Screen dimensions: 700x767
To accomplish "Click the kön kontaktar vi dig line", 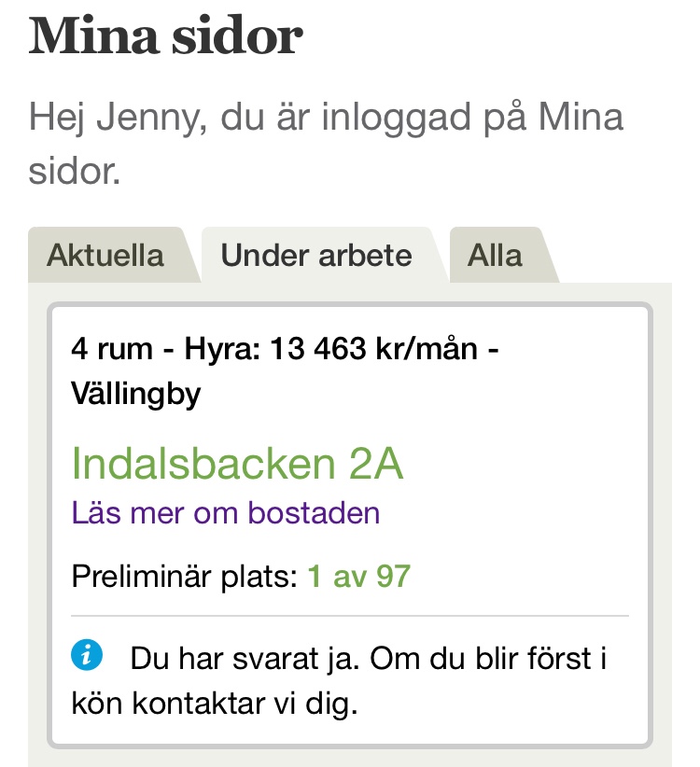I will tap(215, 704).
